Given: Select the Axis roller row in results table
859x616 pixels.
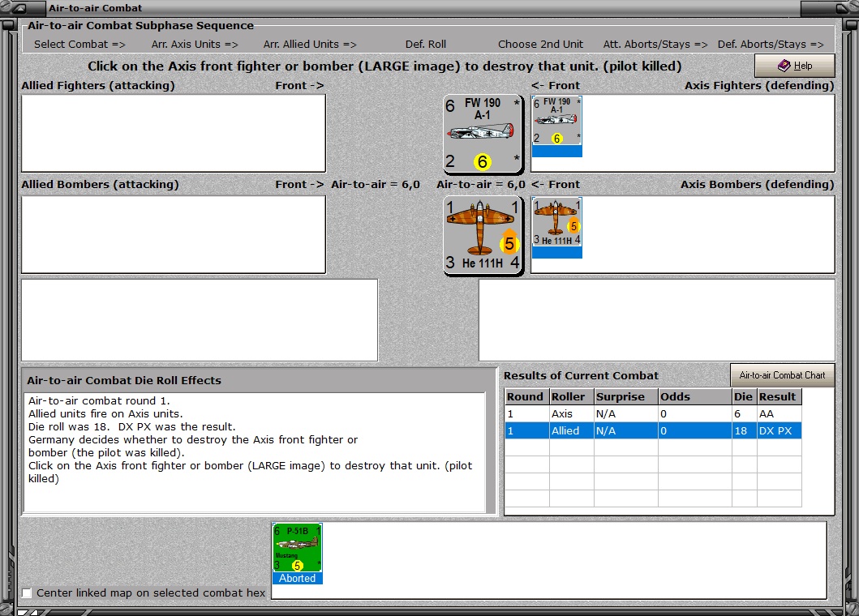Looking at the screenshot, I should [653, 414].
